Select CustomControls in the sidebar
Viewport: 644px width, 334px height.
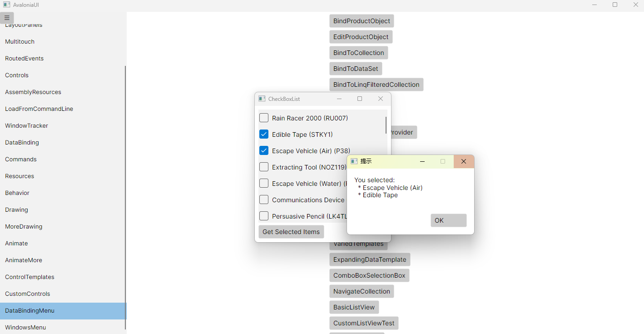(62, 294)
